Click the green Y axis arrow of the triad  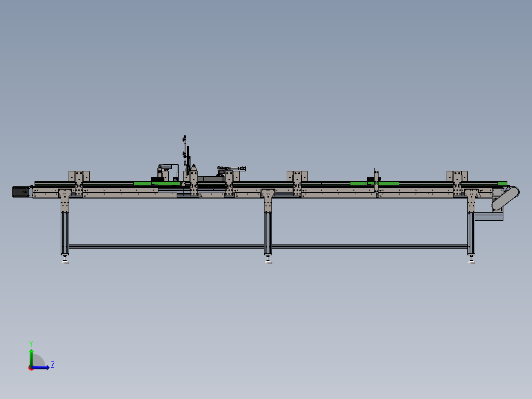(x=31, y=357)
